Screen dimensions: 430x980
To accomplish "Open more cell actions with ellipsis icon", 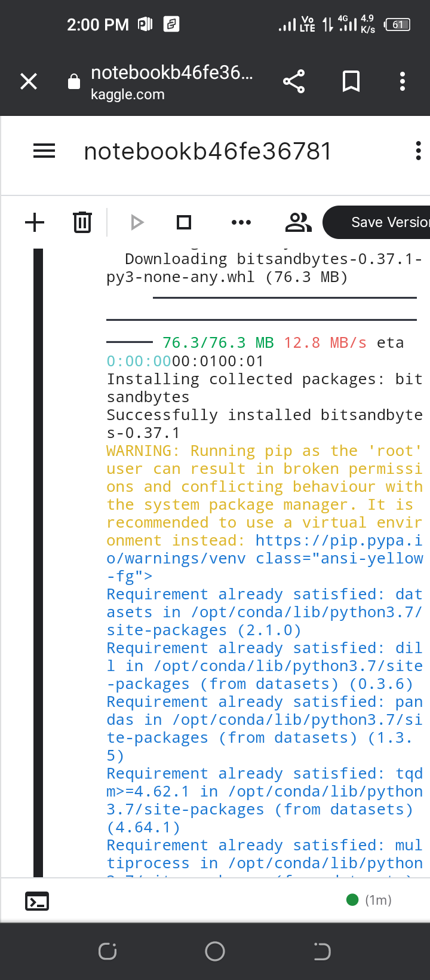I will (241, 222).
